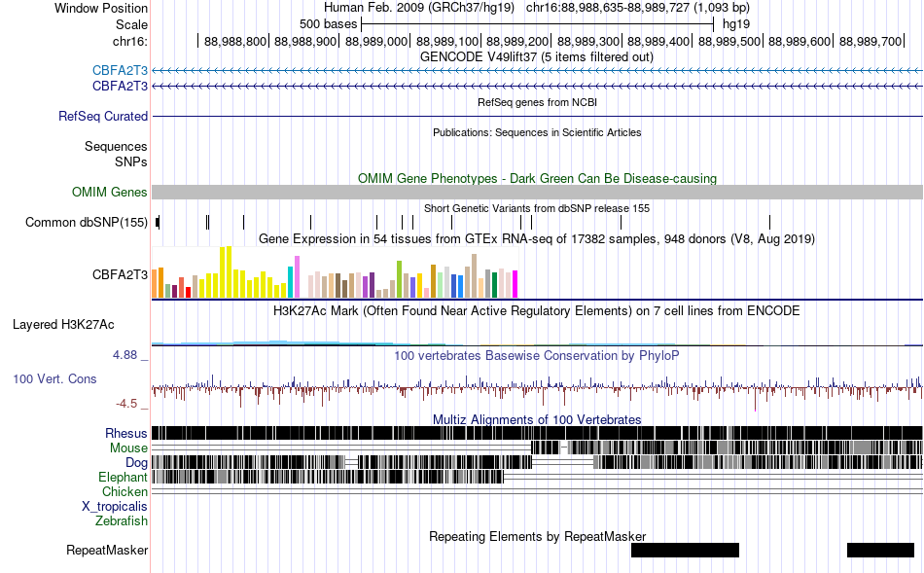This screenshot has height=573, width=924.
Task: Click 100 vertebrates Basewise Conservation title
Action: pyautogui.click(x=537, y=355)
